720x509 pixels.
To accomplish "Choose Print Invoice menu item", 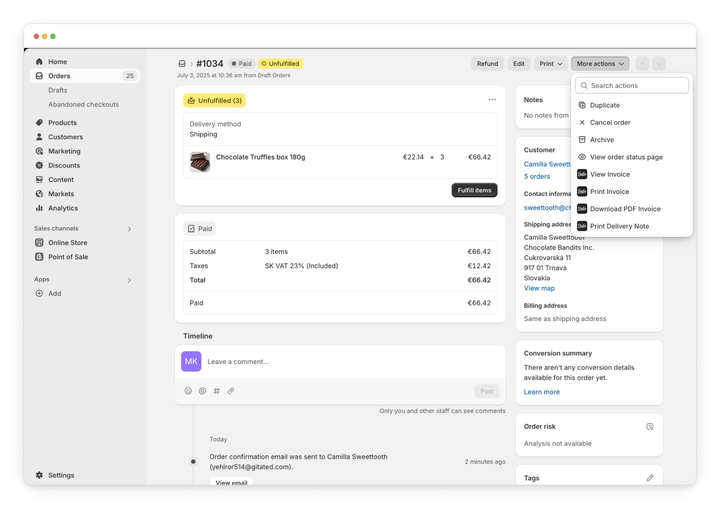I will pyautogui.click(x=632, y=192).
